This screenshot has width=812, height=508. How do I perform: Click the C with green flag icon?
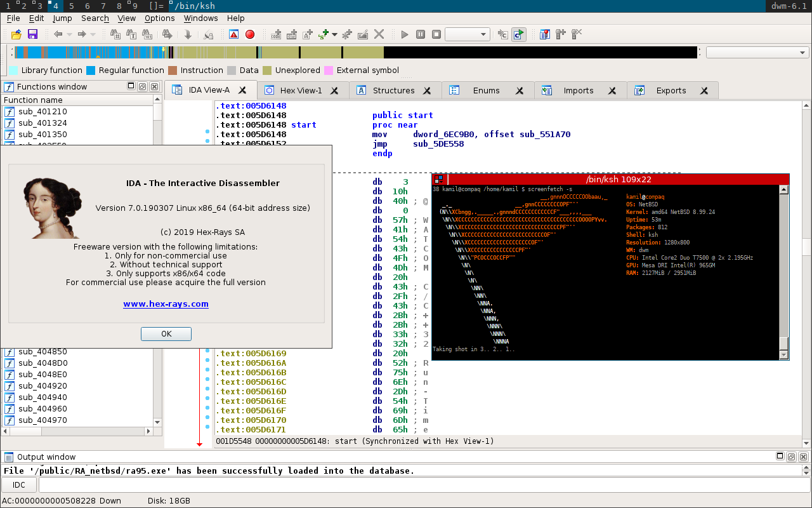[x=519, y=34]
